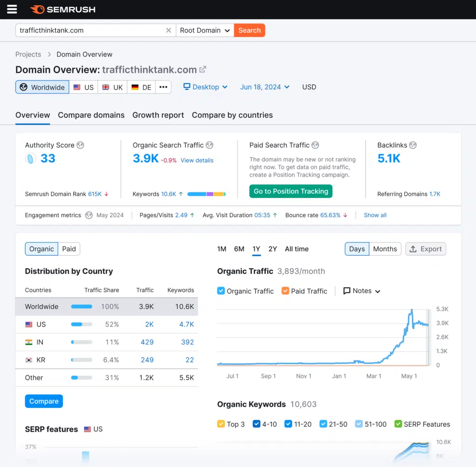Click the more countries ellipsis button
This screenshot has height=467, width=476.
[x=163, y=87]
